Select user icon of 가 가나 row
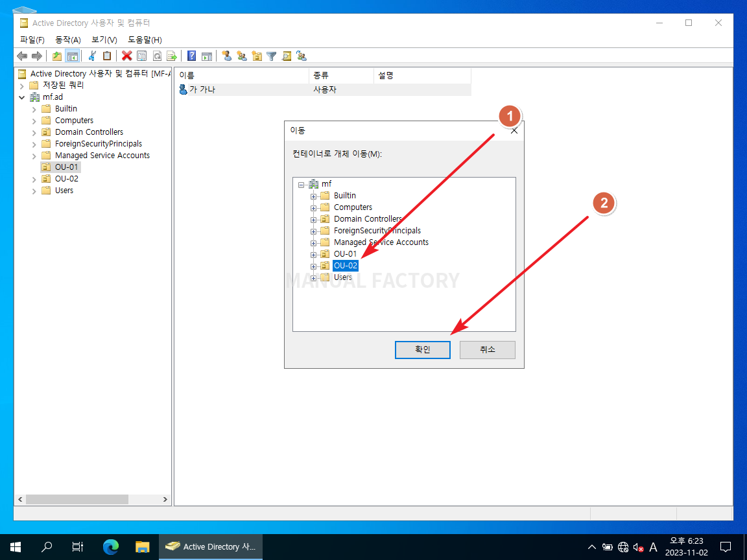 (x=183, y=89)
